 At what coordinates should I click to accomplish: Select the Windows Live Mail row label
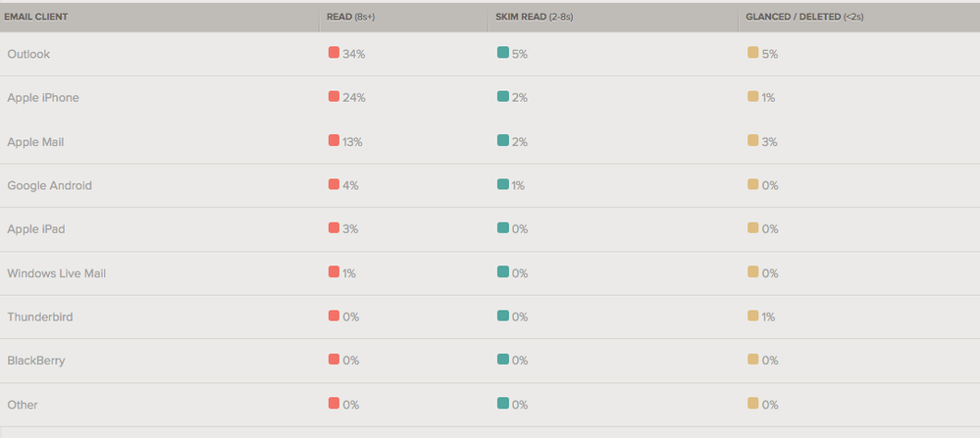[x=56, y=273]
